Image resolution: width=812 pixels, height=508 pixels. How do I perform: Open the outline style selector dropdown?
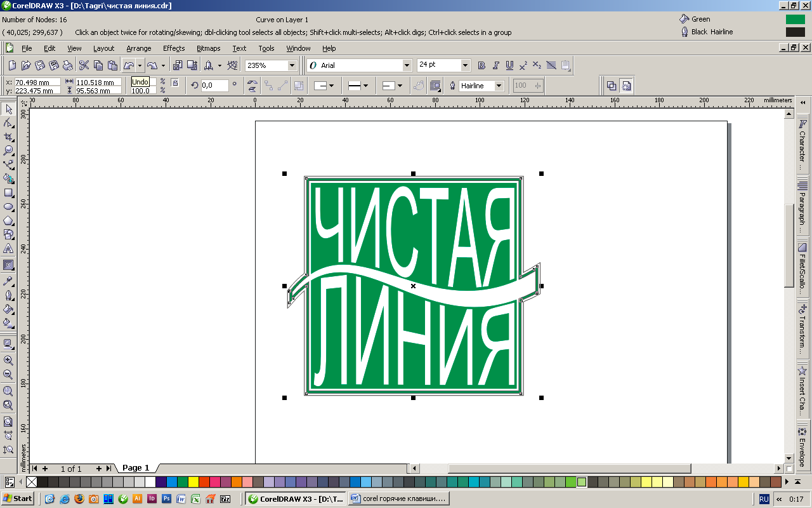358,86
